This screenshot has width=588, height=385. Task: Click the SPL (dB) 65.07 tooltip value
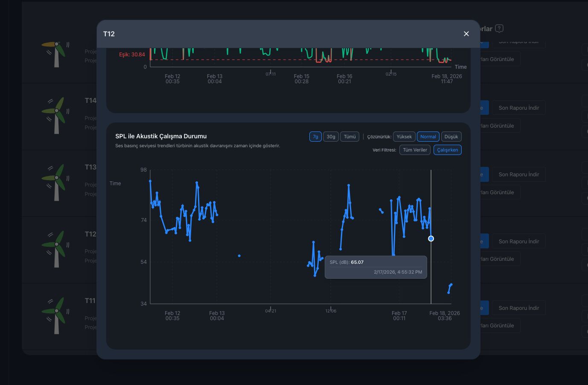[357, 262]
